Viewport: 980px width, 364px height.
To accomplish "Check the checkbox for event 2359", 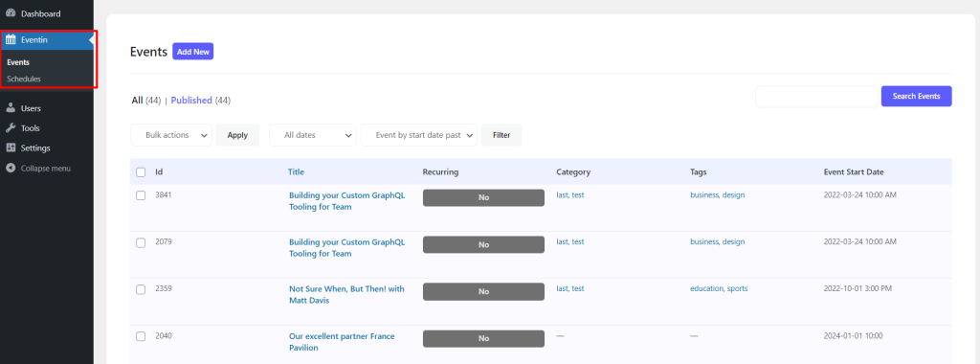I will click(141, 289).
